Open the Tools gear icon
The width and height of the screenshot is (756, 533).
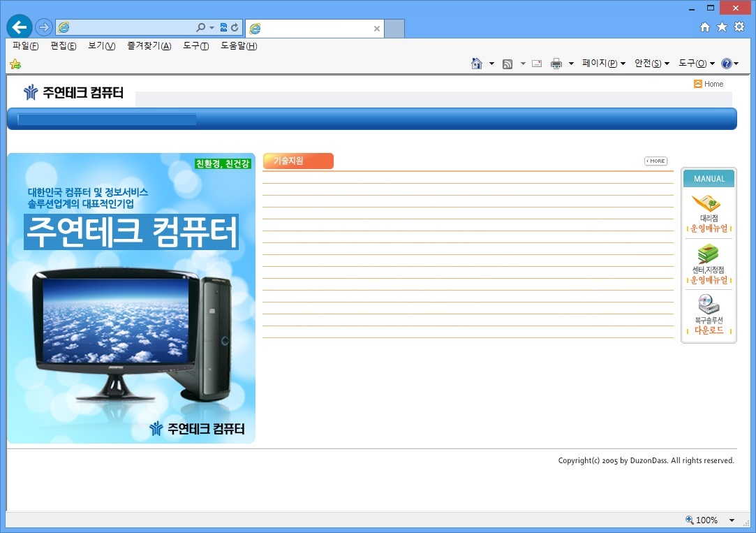(739, 27)
